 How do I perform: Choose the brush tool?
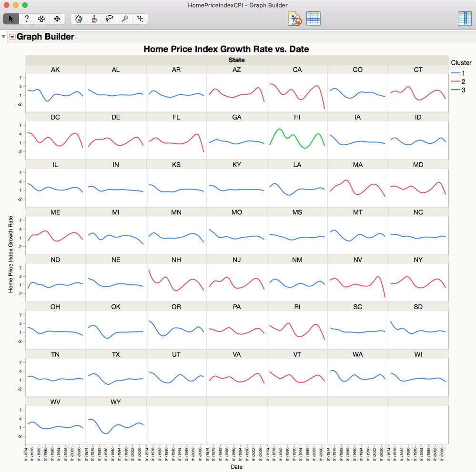94,19
